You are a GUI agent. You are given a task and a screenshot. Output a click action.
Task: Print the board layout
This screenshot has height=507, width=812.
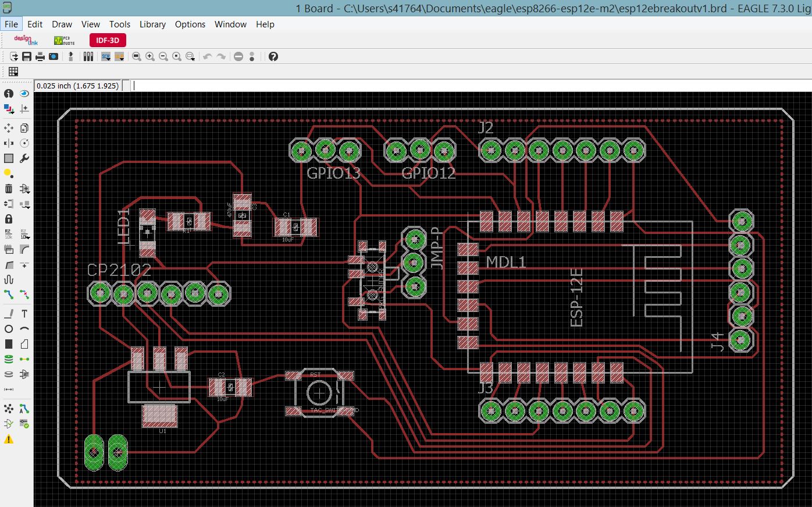(40, 56)
